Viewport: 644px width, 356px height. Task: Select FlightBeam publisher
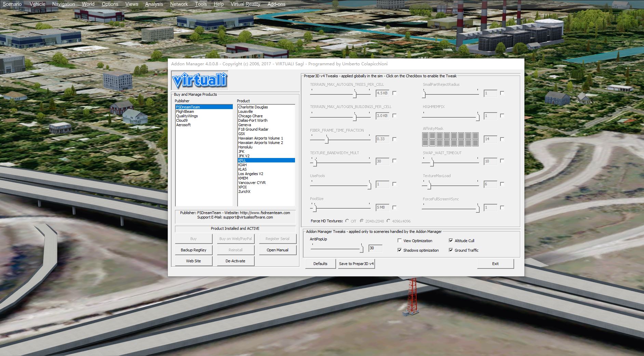tap(204, 111)
